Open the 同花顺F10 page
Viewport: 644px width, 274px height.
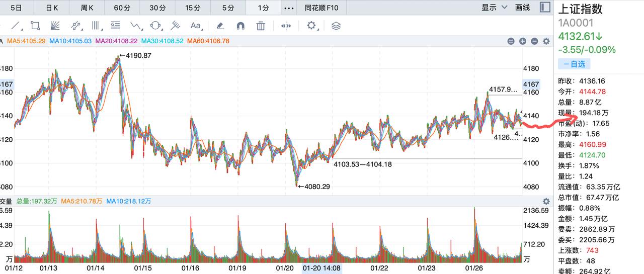coord(321,8)
